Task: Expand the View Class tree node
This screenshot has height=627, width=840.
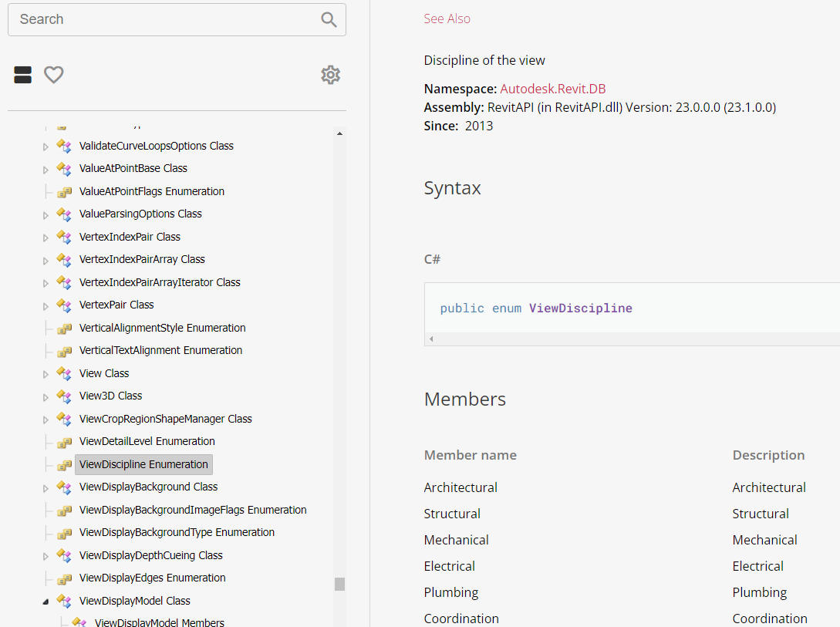Action: (x=46, y=374)
